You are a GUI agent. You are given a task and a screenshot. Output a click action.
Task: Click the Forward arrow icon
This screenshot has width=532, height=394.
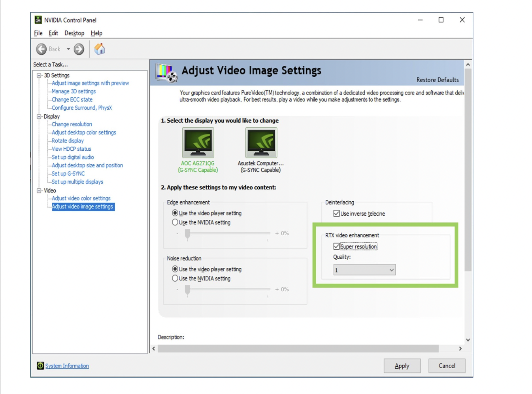point(79,49)
